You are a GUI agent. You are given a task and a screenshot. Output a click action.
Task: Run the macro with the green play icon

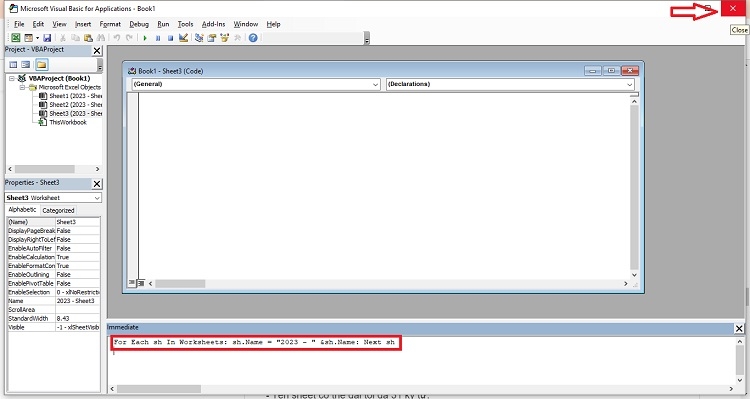145,38
